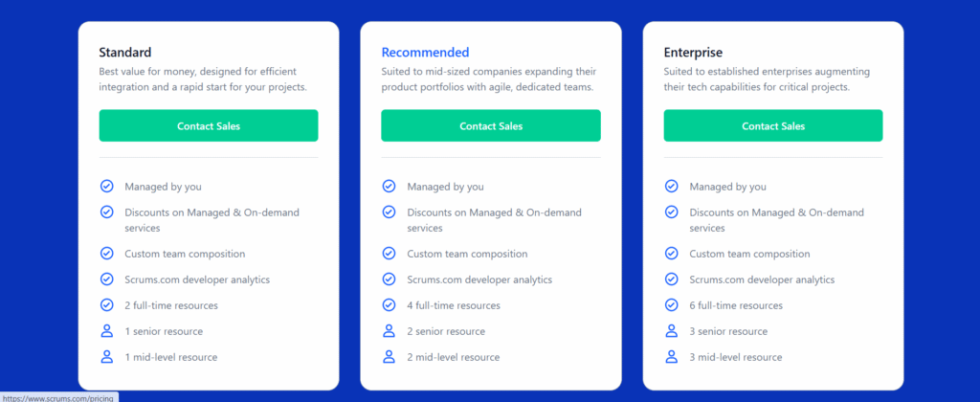Click person icon next to 2 mid-level resource
The image size is (980, 402).
pos(389,357)
